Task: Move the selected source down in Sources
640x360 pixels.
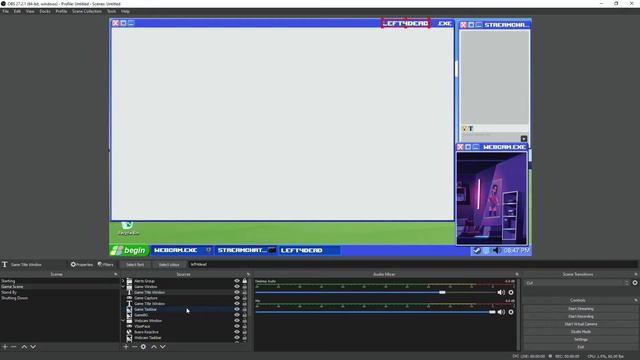Action: pyautogui.click(x=162, y=347)
